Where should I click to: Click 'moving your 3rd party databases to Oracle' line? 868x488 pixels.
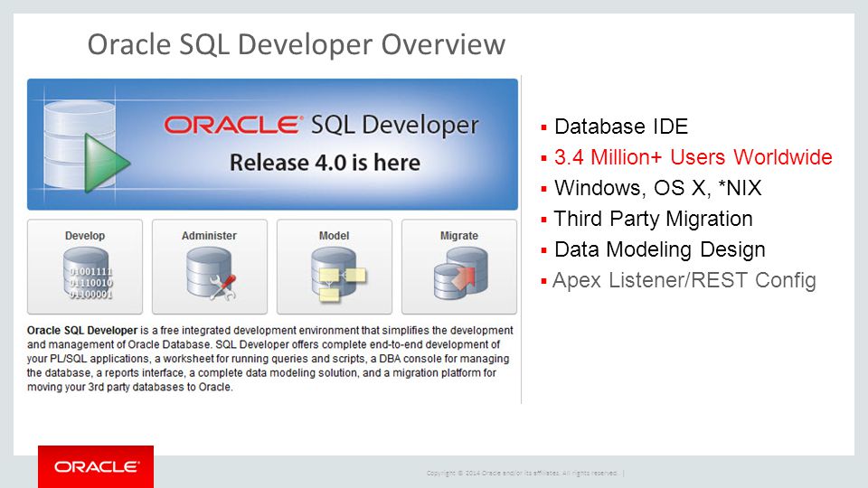[x=130, y=388]
